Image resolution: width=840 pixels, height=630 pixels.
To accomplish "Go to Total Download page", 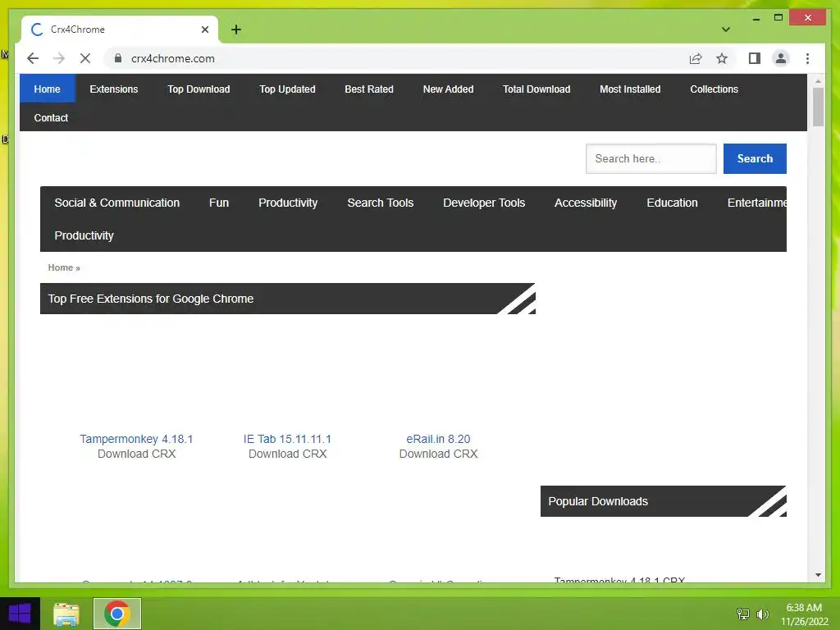I will [x=536, y=89].
